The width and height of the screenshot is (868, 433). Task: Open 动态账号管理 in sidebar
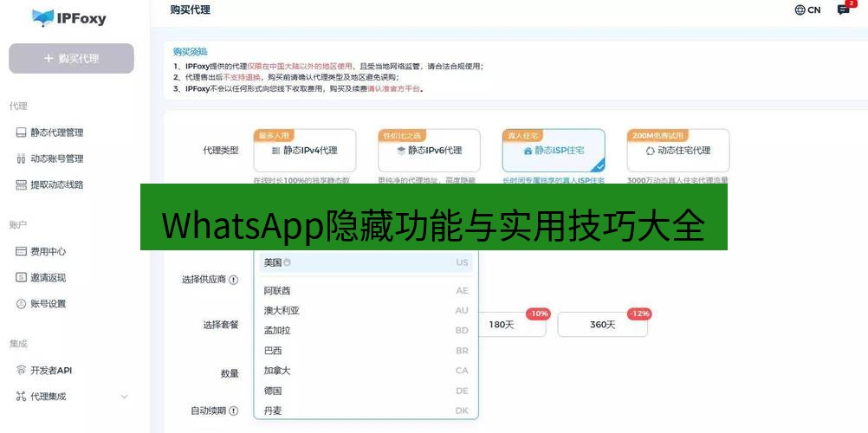[50, 159]
